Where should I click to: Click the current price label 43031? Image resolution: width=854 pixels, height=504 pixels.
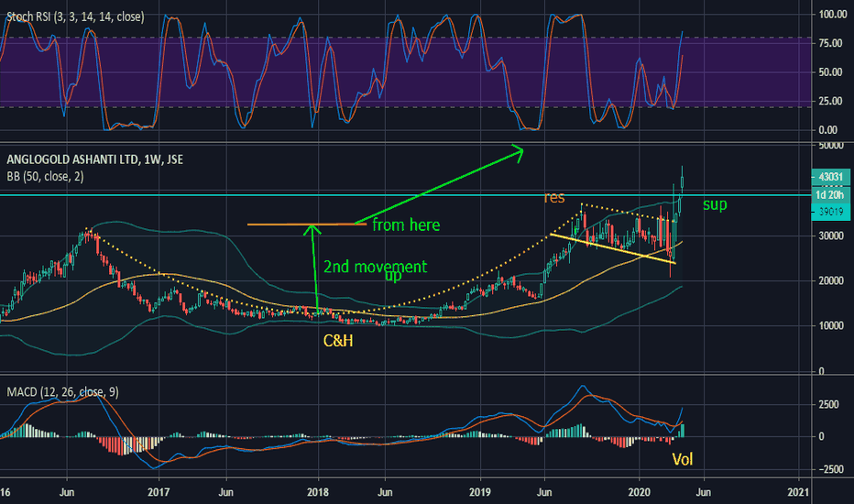(x=830, y=177)
